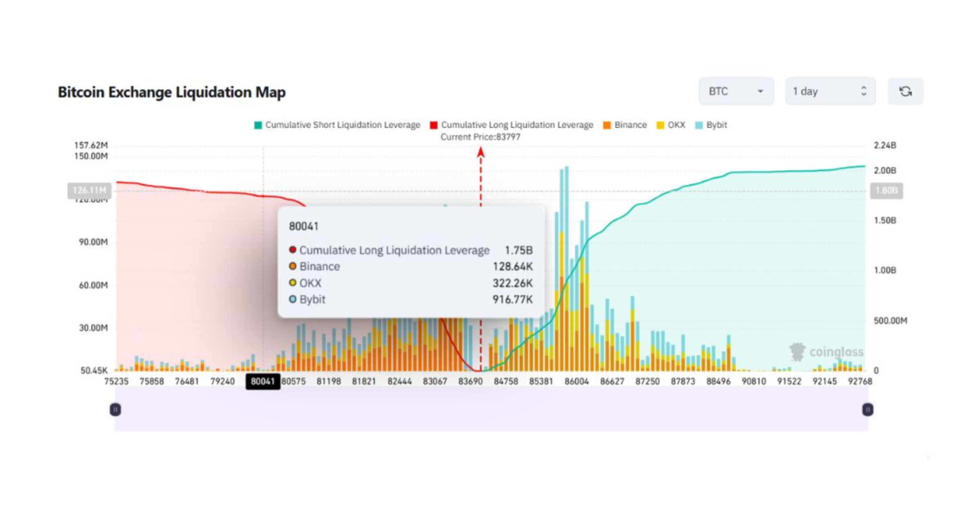This screenshot has height=514, width=980.
Task: Click the stepper arrows on the 1 day selector
Action: [x=862, y=91]
